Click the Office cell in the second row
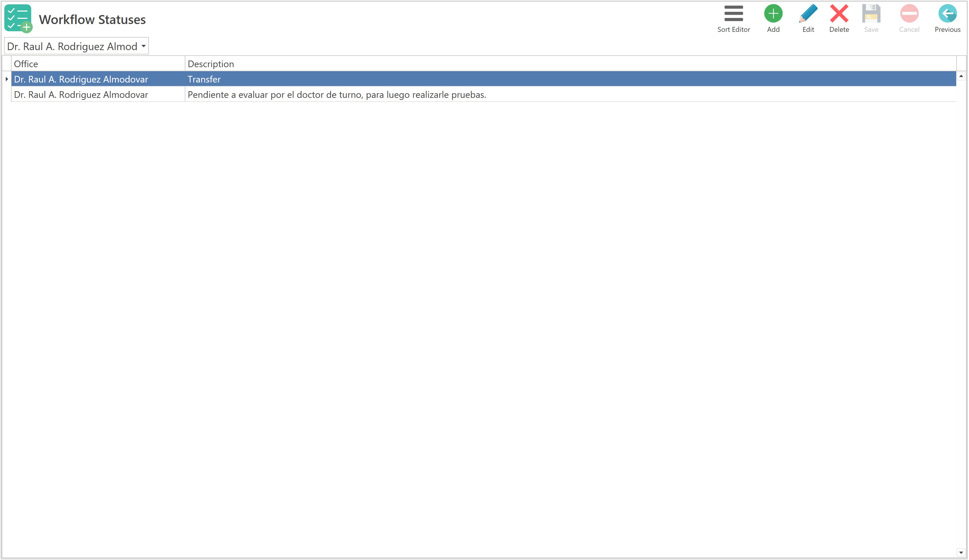 pos(81,95)
